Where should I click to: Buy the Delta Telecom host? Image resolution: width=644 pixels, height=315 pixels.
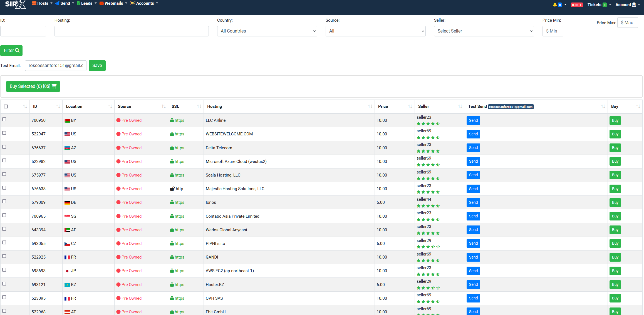tap(615, 148)
